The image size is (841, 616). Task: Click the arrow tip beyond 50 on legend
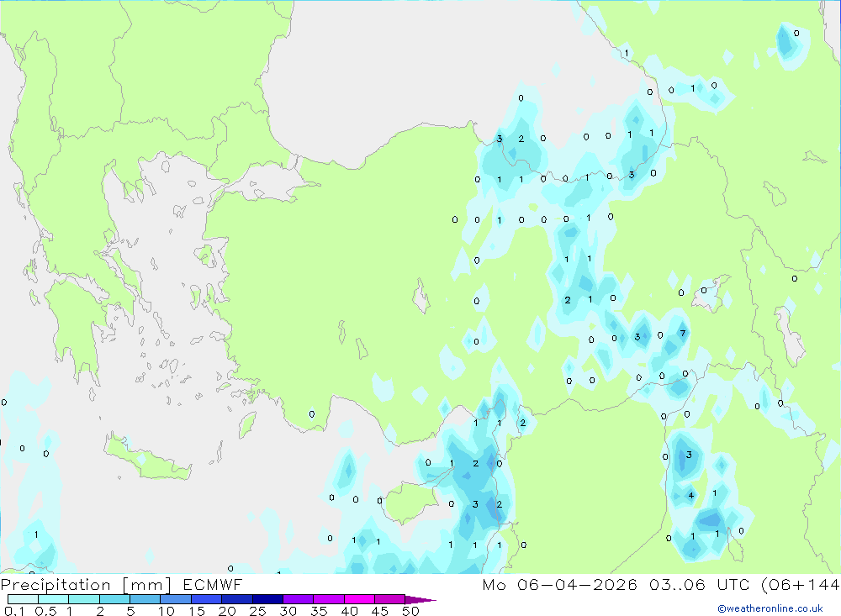pyautogui.click(x=420, y=600)
